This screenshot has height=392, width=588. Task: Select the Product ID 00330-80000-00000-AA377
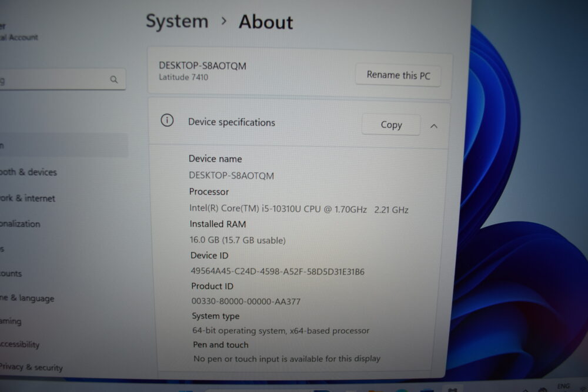click(246, 301)
